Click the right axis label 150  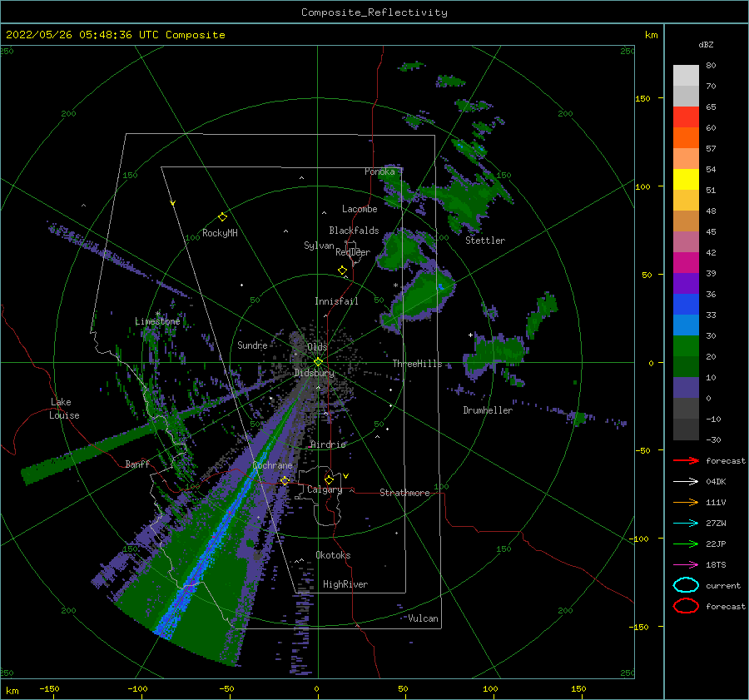[x=642, y=98]
